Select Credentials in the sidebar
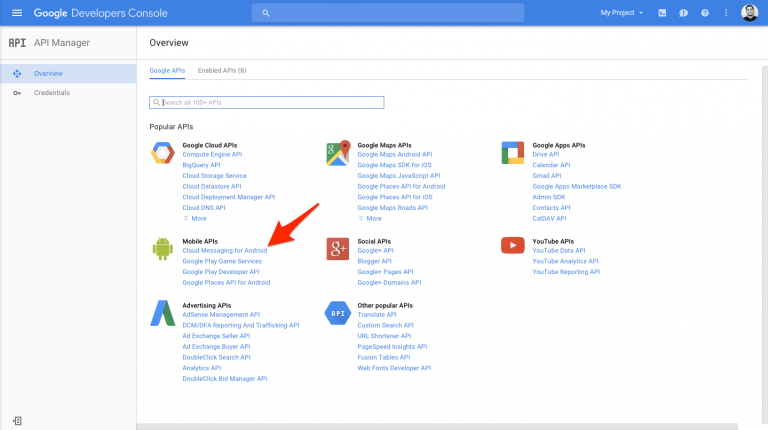This screenshot has width=768, height=430. pos(68,93)
